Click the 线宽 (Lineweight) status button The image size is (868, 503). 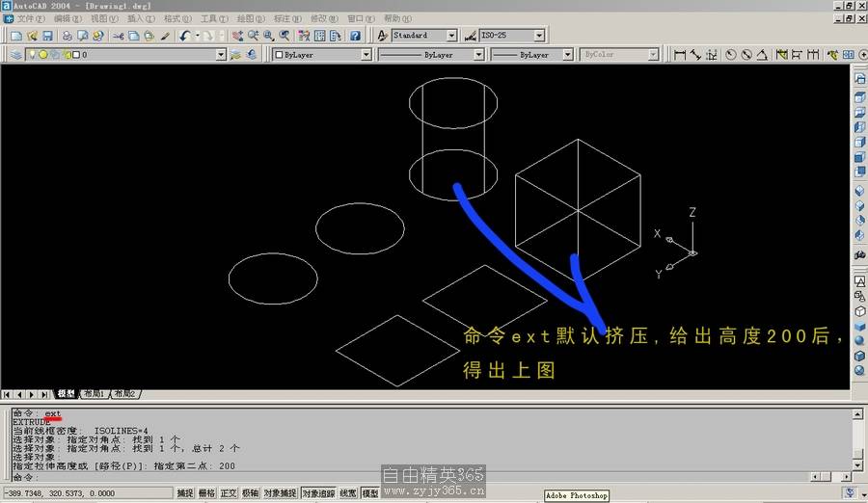347,493
